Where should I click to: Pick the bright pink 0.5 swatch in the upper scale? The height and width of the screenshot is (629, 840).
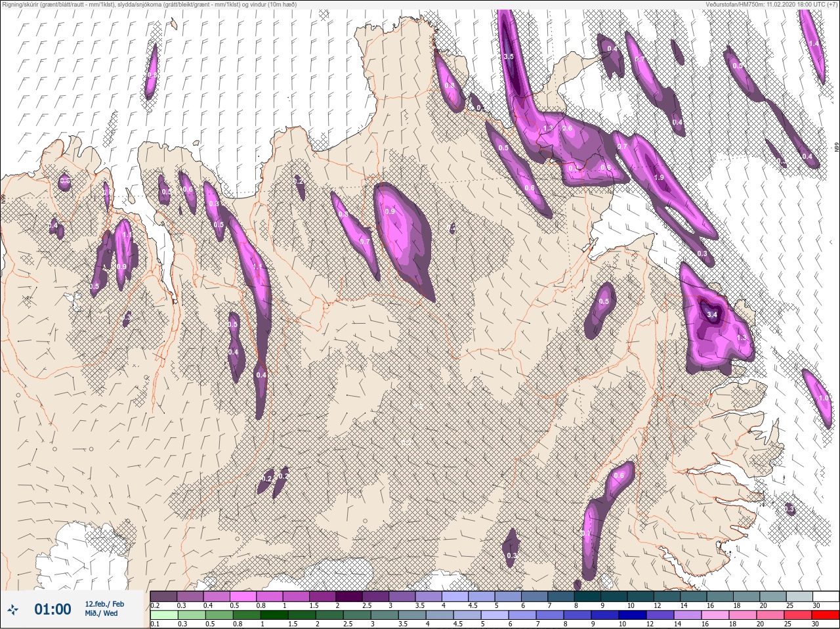point(244,596)
